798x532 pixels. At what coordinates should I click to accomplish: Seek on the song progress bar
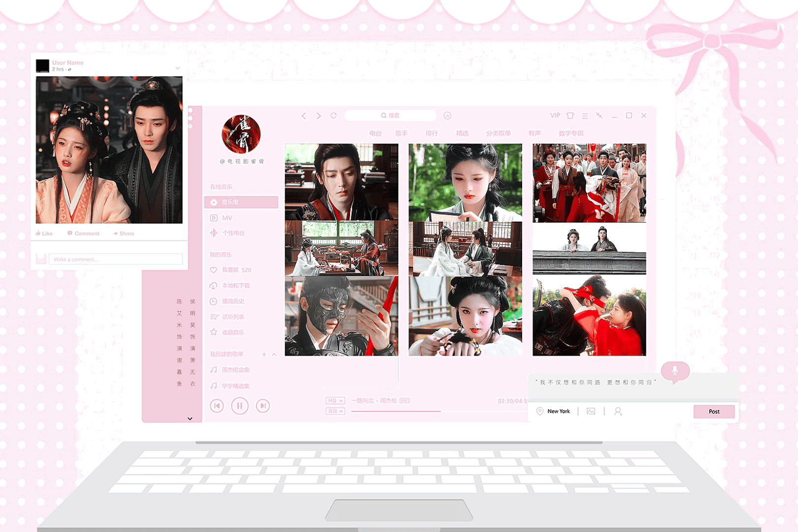pyautogui.click(x=438, y=411)
